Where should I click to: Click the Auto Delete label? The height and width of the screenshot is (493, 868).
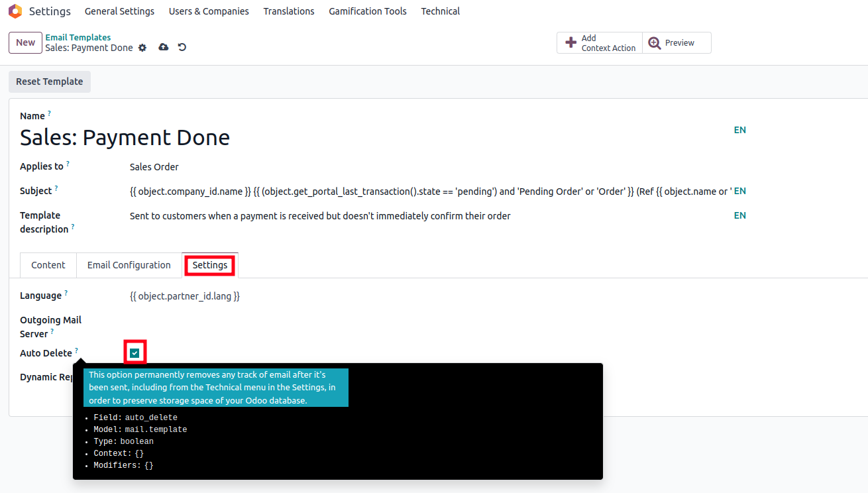(x=46, y=353)
